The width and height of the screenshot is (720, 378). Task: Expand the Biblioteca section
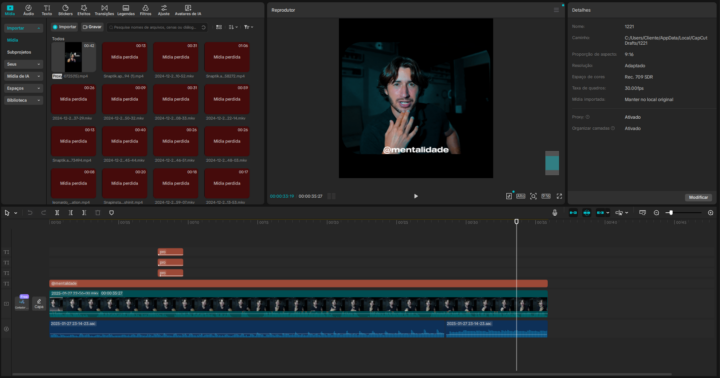pyautogui.click(x=23, y=100)
